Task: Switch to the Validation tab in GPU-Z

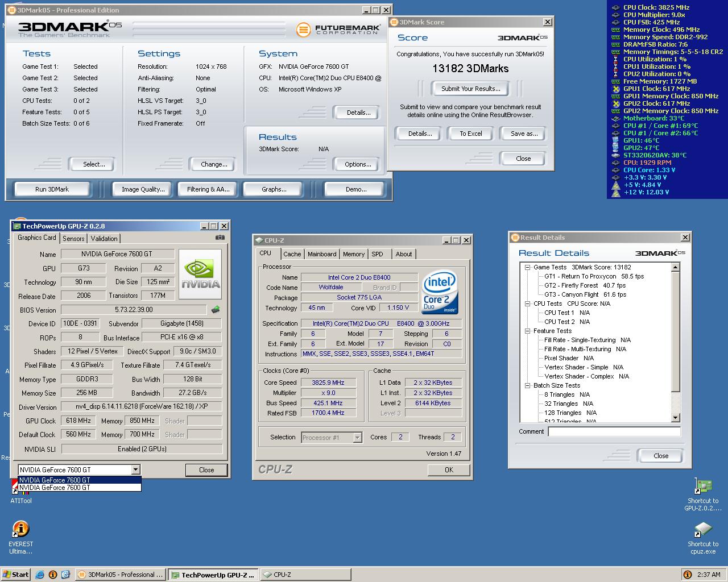Action: [x=104, y=239]
